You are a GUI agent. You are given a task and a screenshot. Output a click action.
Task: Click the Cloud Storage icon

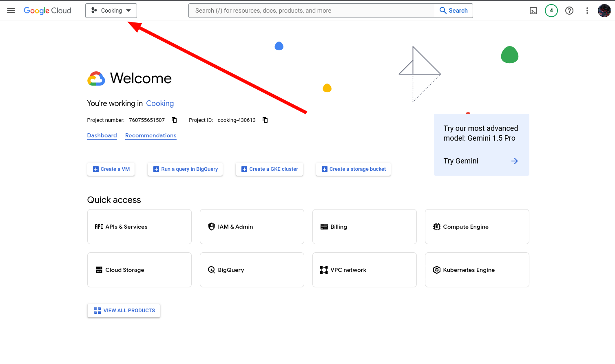(99, 270)
